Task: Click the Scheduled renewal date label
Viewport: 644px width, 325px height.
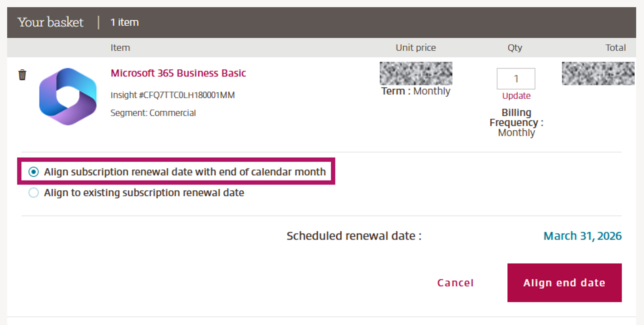Action: point(354,236)
